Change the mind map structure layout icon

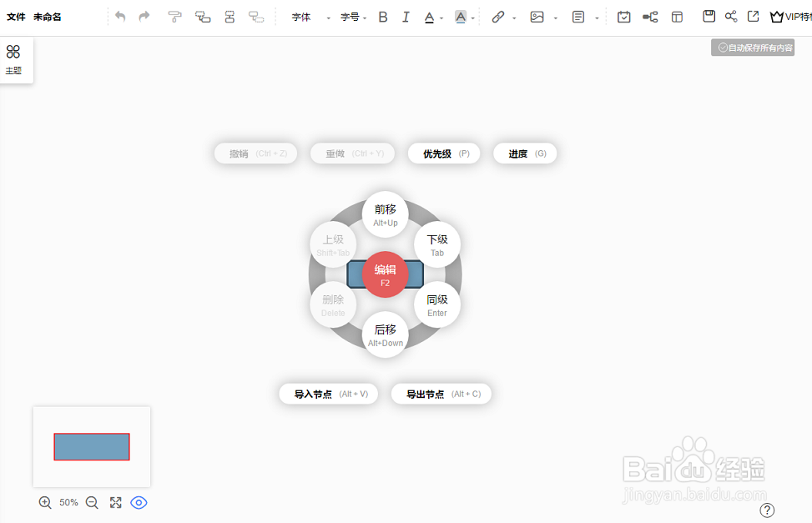point(650,17)
